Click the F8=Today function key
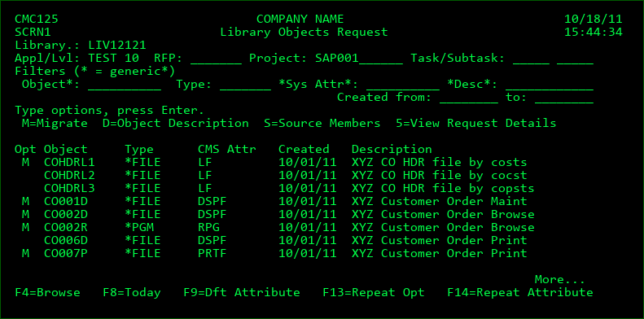This screenshot has width=644, height=319. pos(132,293)
